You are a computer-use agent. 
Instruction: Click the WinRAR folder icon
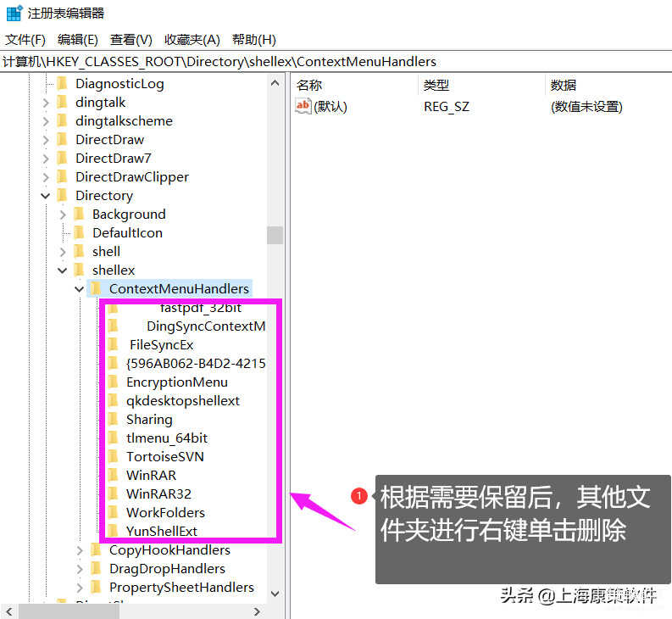click(113, 475)
